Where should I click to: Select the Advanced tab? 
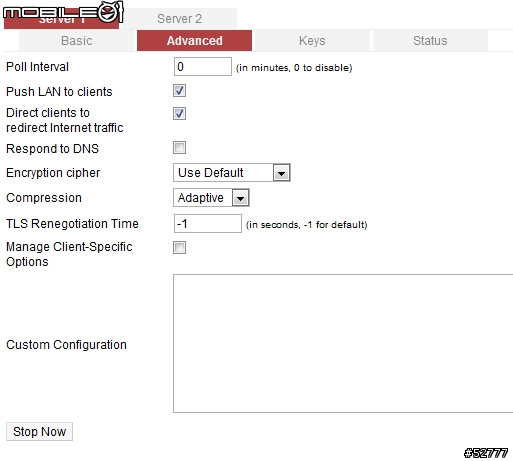[194, 41]
